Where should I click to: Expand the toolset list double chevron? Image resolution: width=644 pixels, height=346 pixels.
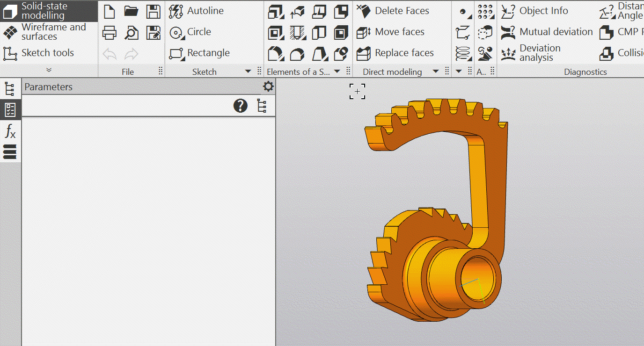pos(49,70)
